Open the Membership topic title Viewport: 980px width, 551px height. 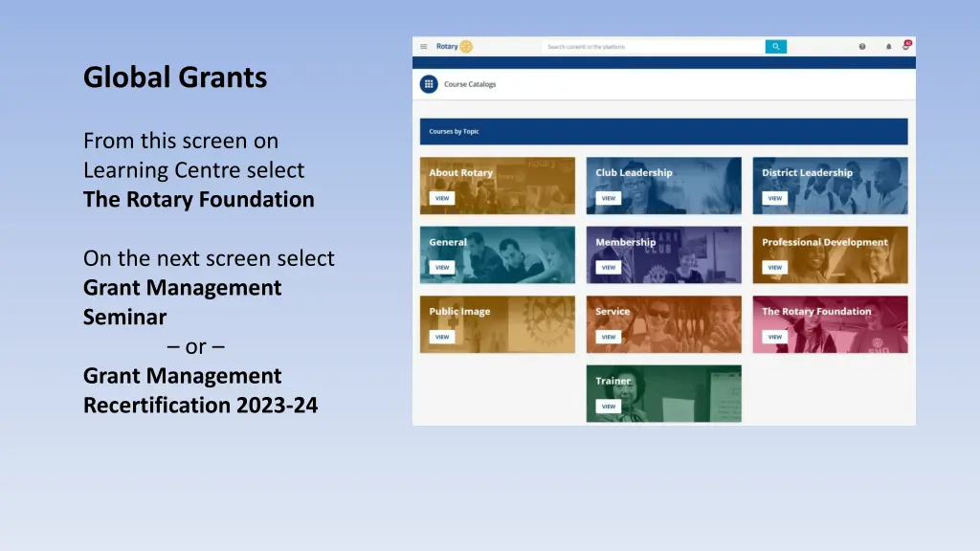pos(626,242)
